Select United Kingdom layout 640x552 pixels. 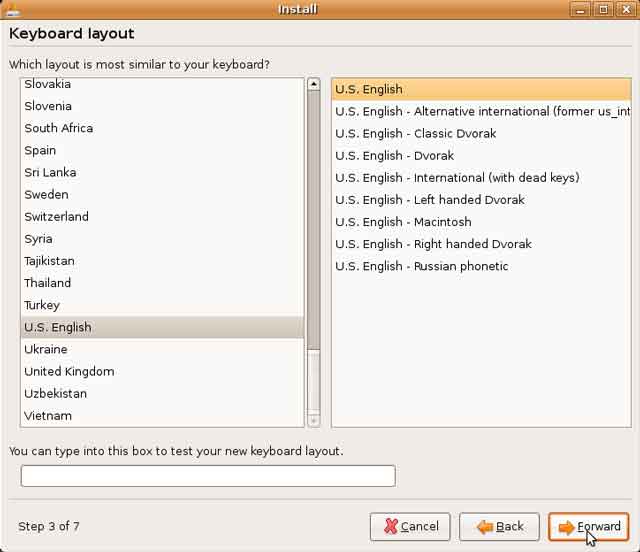click(69, 371)
